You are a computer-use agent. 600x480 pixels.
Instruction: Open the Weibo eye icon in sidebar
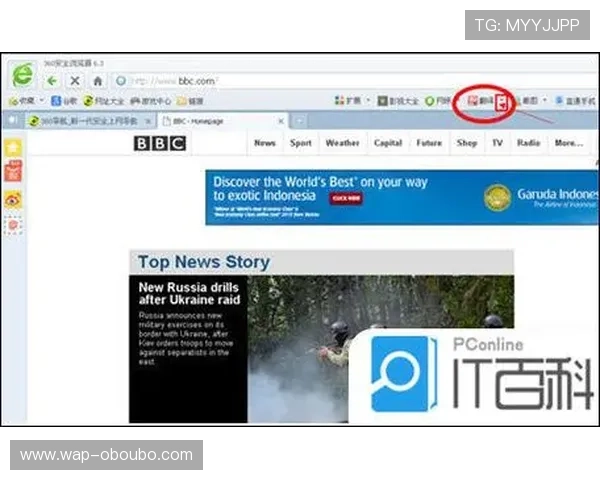coord(14,198)
